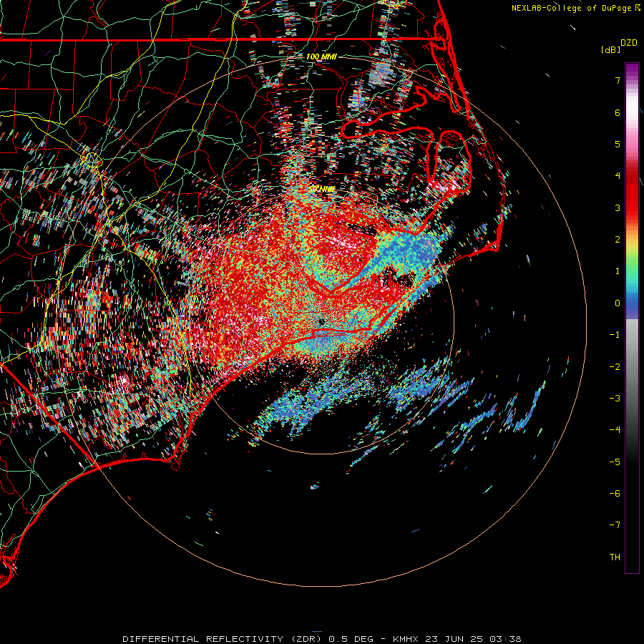
Task: Click the -3 dB value on the scale
Action: (615, 399)
